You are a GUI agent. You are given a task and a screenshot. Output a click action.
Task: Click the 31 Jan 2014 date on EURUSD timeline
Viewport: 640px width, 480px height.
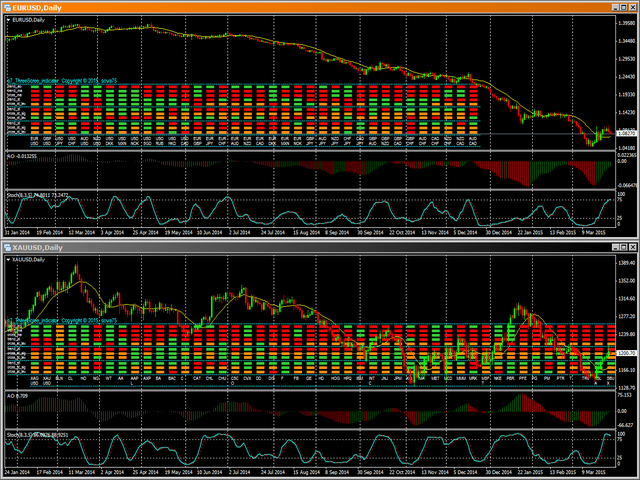click(x=23, y=231)
